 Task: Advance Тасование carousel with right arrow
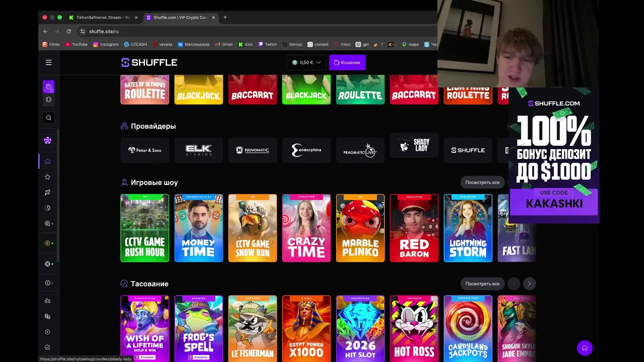click(x=529, y=284)
